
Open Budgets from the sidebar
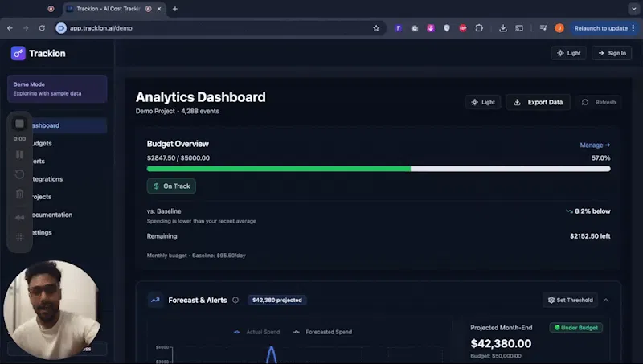(x=57, y=143)
